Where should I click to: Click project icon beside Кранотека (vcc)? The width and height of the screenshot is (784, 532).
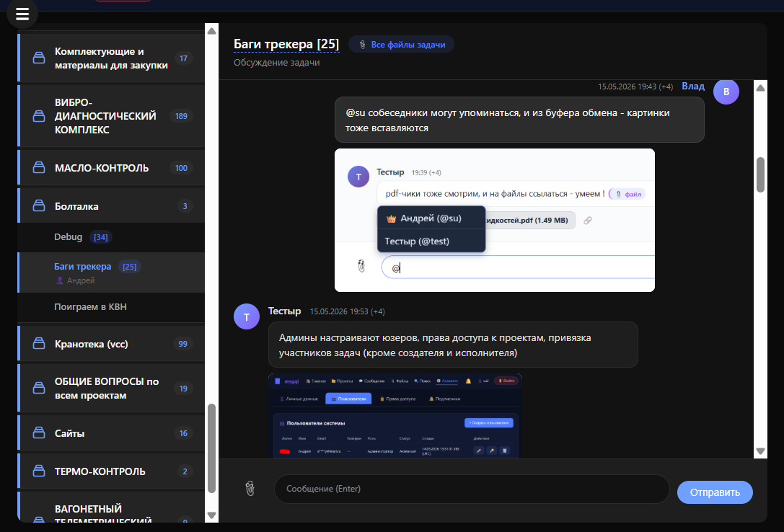[x=39, y=344]
